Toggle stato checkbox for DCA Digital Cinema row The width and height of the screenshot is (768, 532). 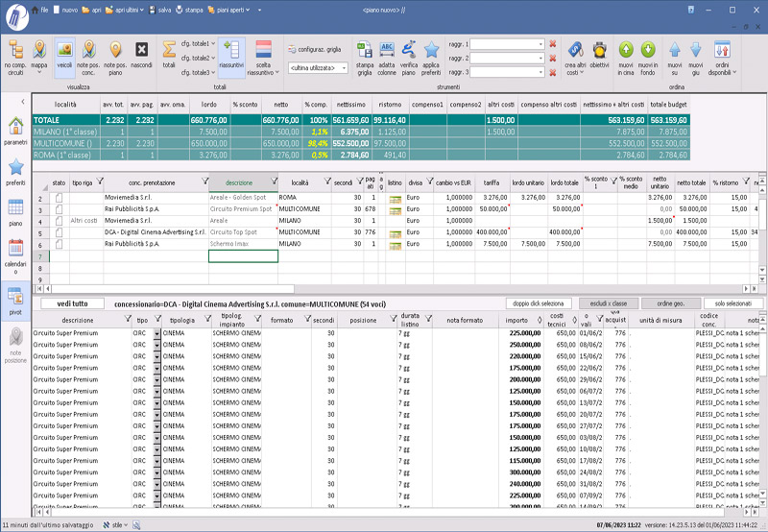tap(59, 232)
